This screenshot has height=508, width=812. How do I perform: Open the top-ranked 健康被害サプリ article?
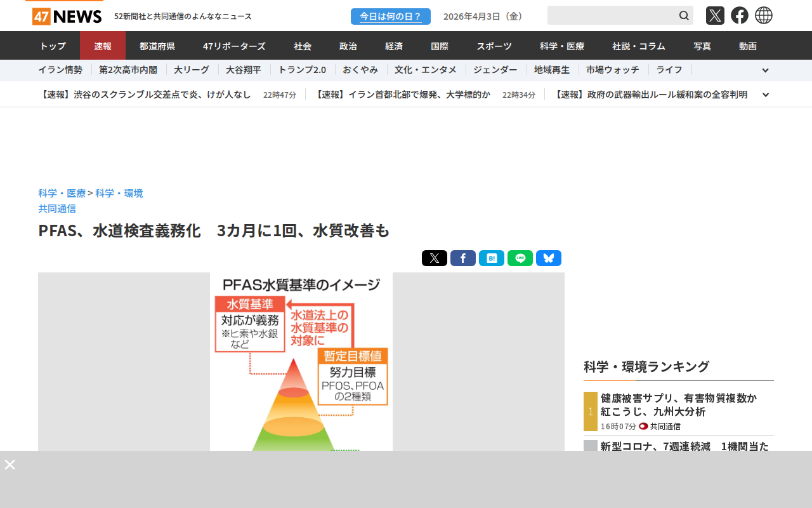[679, 404]
